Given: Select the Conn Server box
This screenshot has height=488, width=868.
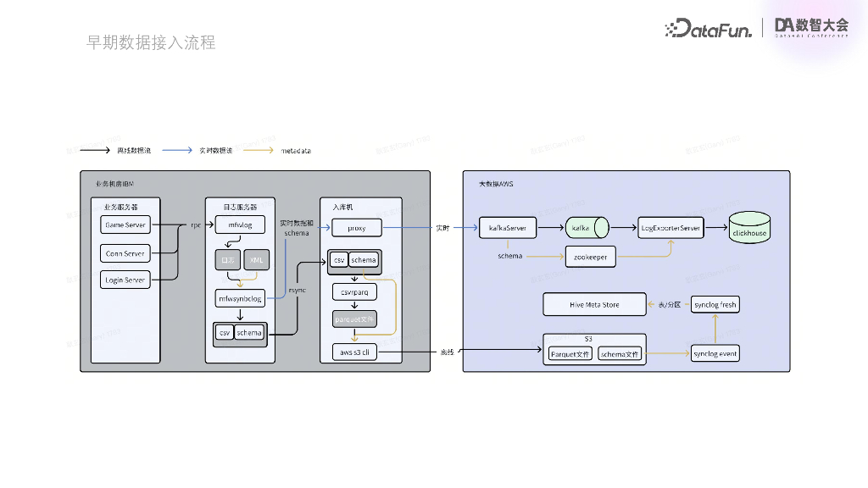Looking at the screenshot, I should [x=125, y=253].
